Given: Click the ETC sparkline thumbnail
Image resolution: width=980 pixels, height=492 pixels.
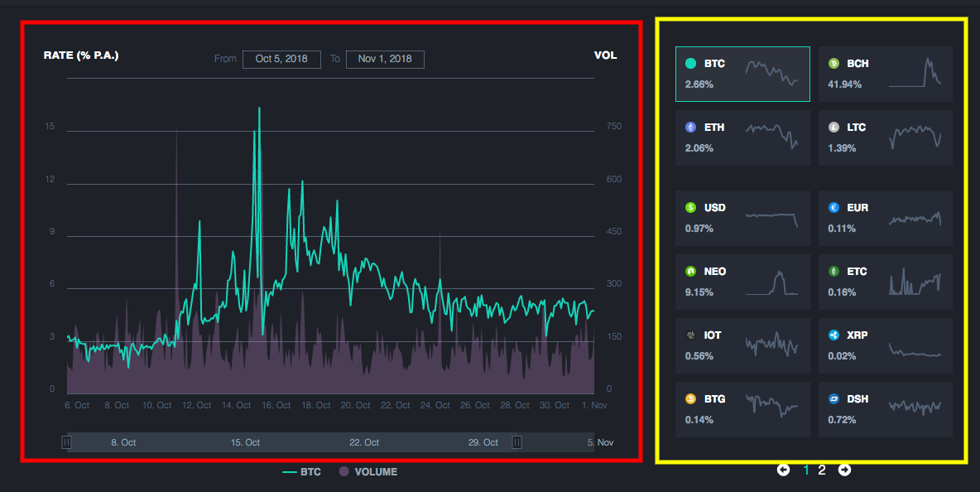Looking at the screenshot, I should pyautogui.click(x=915, y=282).
